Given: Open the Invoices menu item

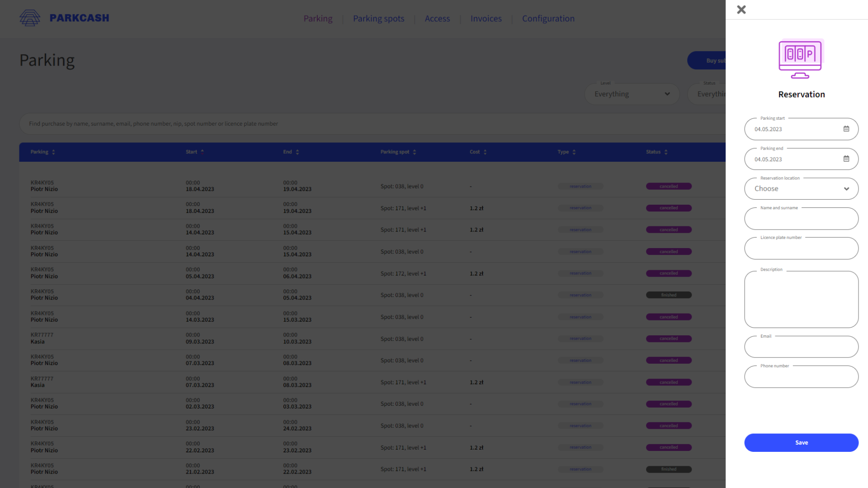Looking at the screenshot, I should click(486, 19).
